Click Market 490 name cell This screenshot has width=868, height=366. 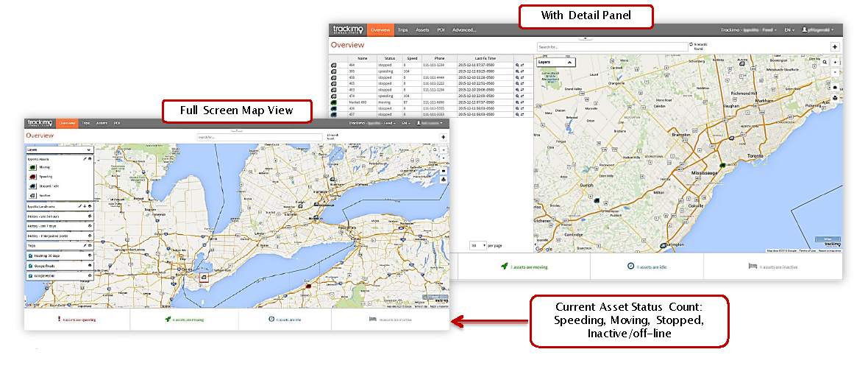click(x=363, y=102)
